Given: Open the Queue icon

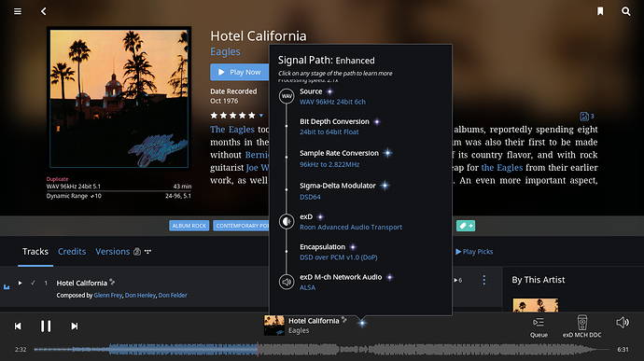Looking at the screenshot, I should (x=539, y=326).
